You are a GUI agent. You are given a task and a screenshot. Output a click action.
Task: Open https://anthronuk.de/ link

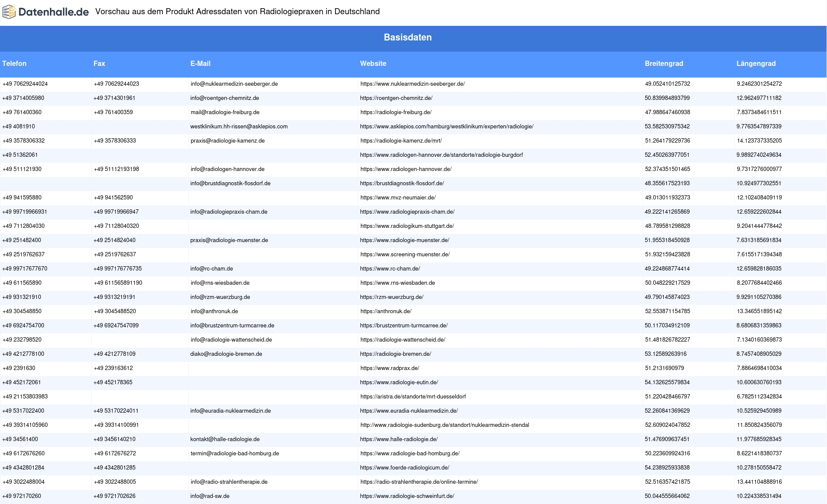tap(386, 311)
